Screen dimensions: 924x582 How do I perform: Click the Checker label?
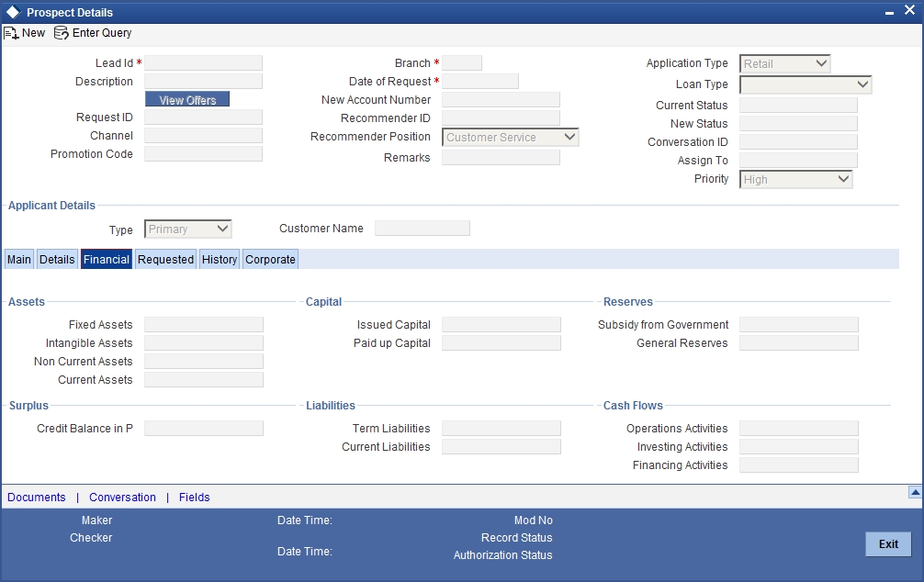click(91, 538)
